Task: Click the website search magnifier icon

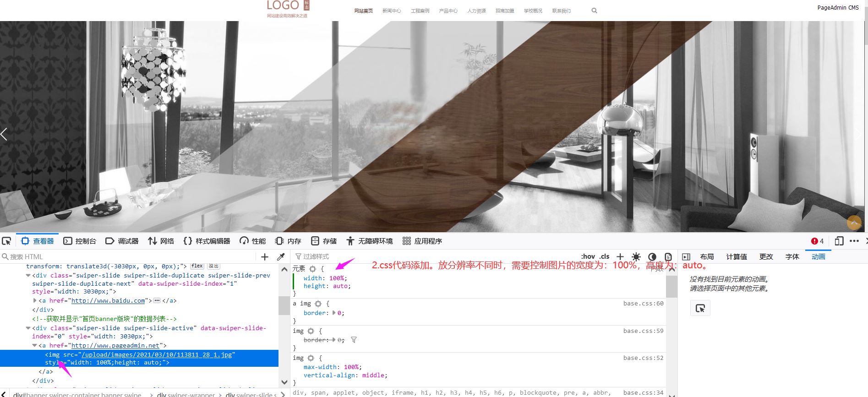Action: [594, 11]
